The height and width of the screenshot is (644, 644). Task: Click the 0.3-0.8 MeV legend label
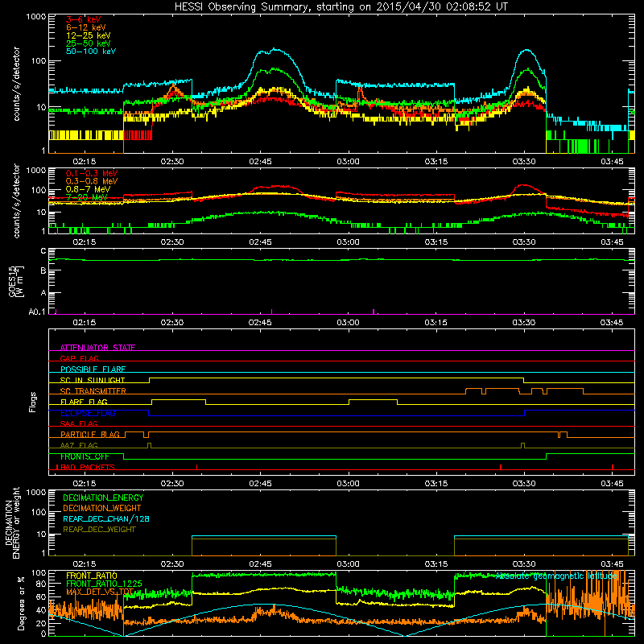tap(92, 181)
